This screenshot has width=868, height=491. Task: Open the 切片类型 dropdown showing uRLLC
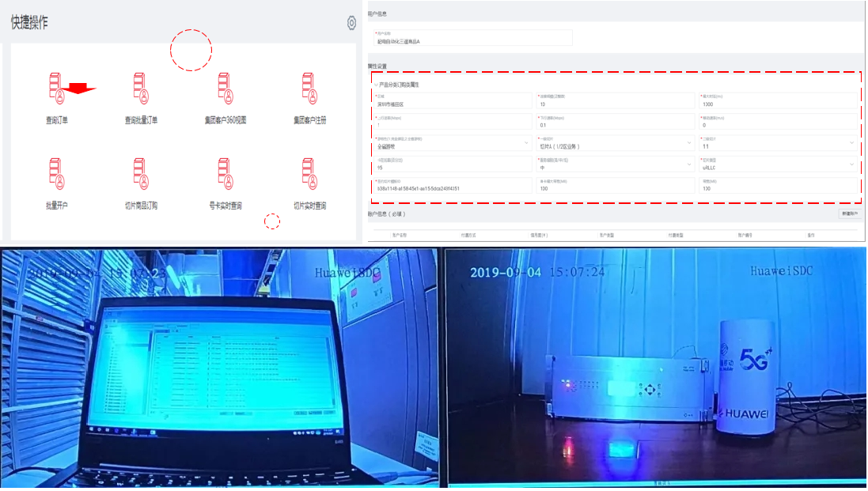coord(778,168)
